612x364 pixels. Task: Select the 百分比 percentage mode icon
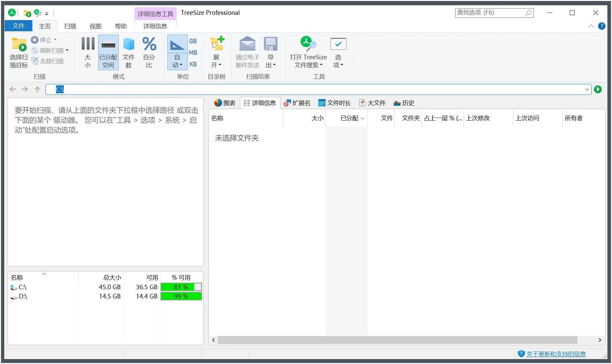click(x=149, y=52)
